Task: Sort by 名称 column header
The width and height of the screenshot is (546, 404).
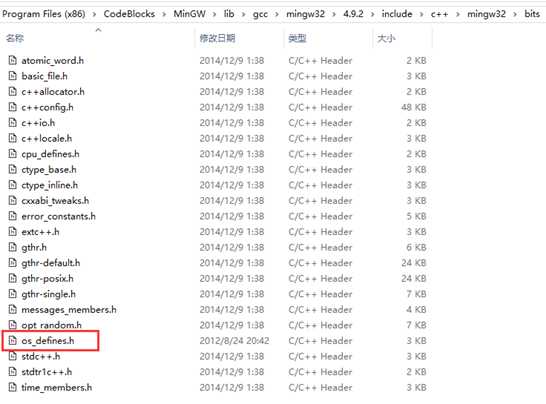Action: pyautogui.click(x=15, y=38)
